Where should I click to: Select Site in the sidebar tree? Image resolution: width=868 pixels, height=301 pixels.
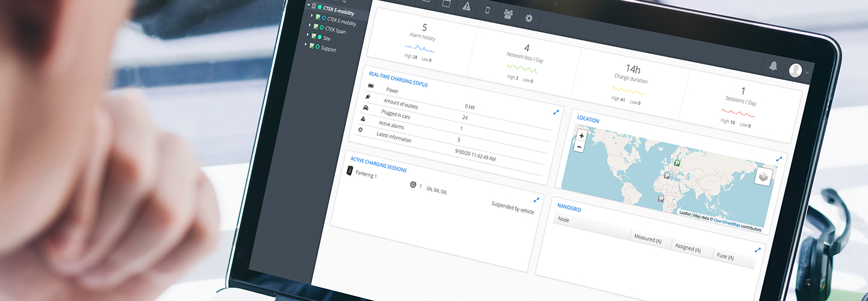tap(326, 38)
